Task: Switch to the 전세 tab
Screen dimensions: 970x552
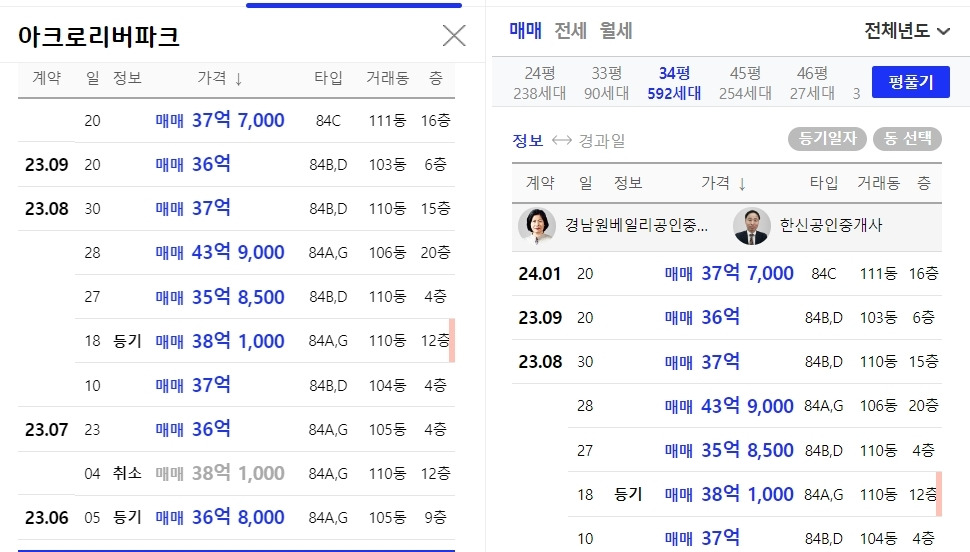Action: [570, 30]
